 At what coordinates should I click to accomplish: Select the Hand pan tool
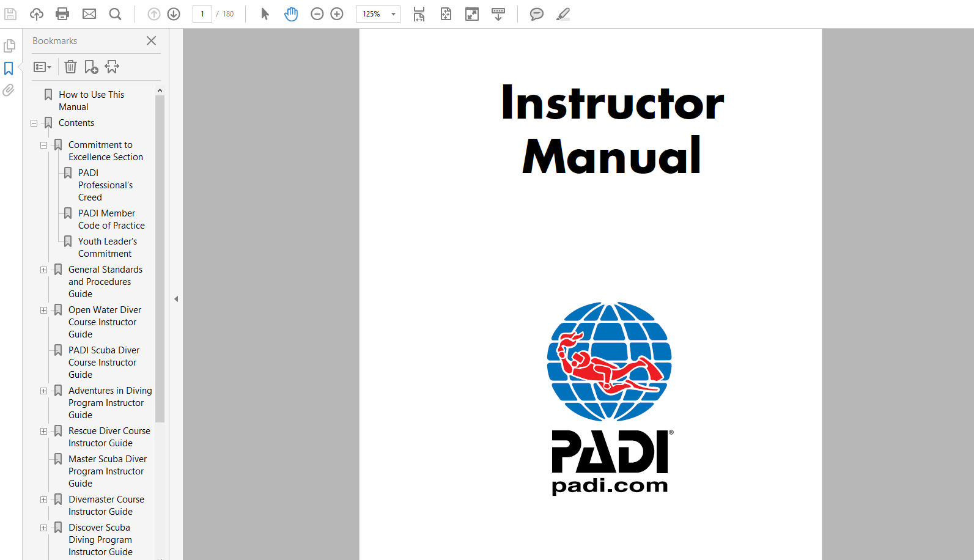point(291,13)
